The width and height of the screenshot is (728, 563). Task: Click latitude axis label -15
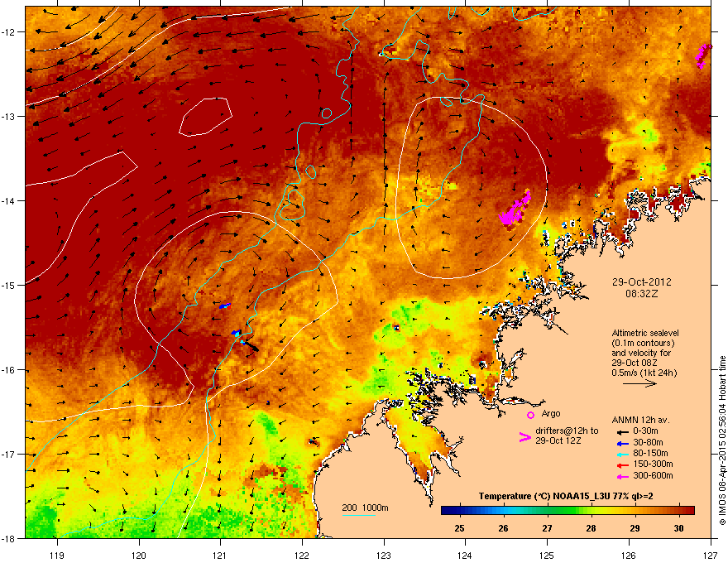pyautogui.click(x=8, y=285)
